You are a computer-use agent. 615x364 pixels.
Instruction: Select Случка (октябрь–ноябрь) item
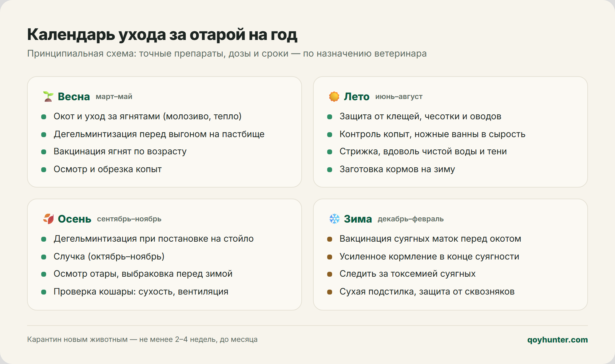coord(109,257)
